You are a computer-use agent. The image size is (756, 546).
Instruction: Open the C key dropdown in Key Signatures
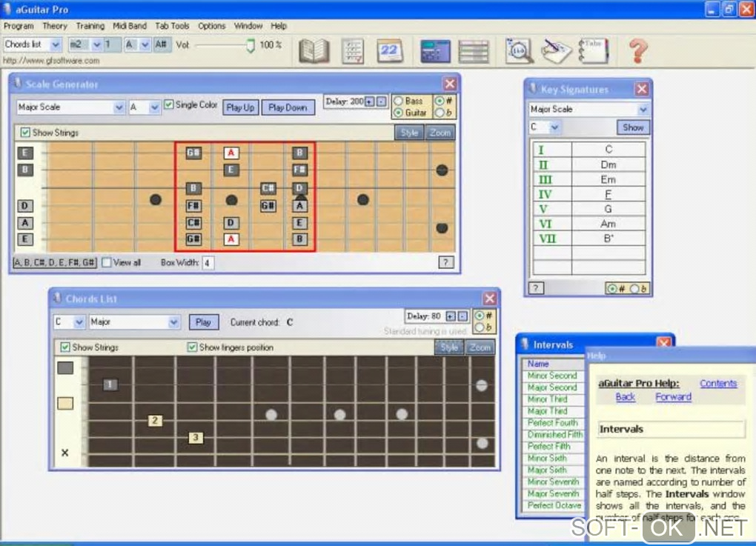(x=554, y=127)
